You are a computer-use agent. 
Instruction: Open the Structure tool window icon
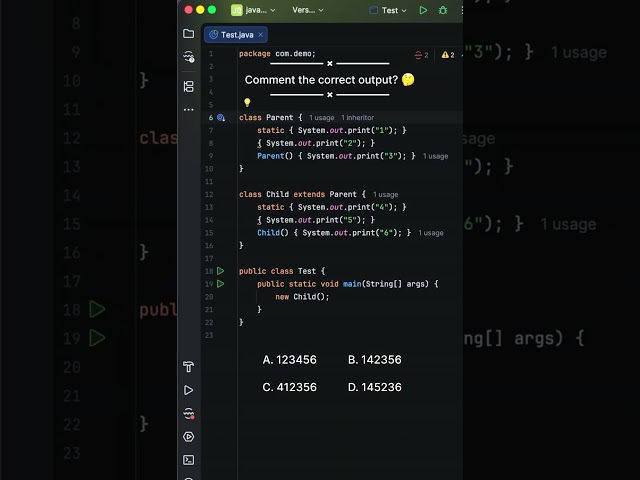click(189, 87)
